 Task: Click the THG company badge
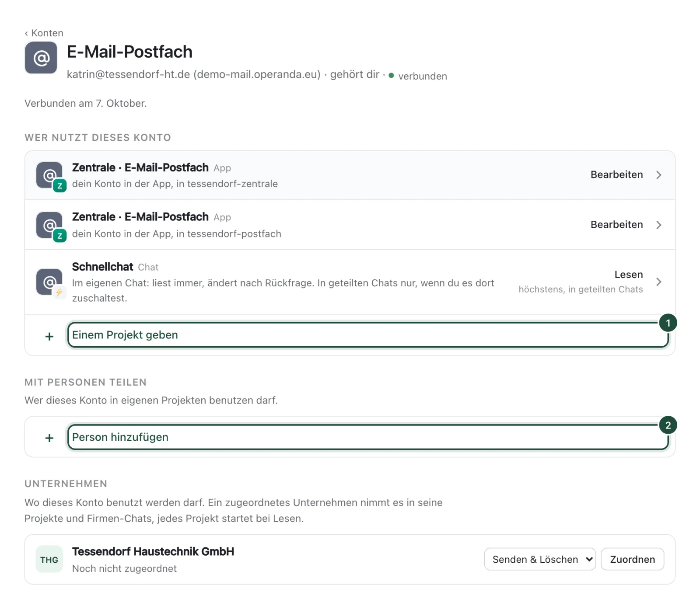(x=49, y=560)
